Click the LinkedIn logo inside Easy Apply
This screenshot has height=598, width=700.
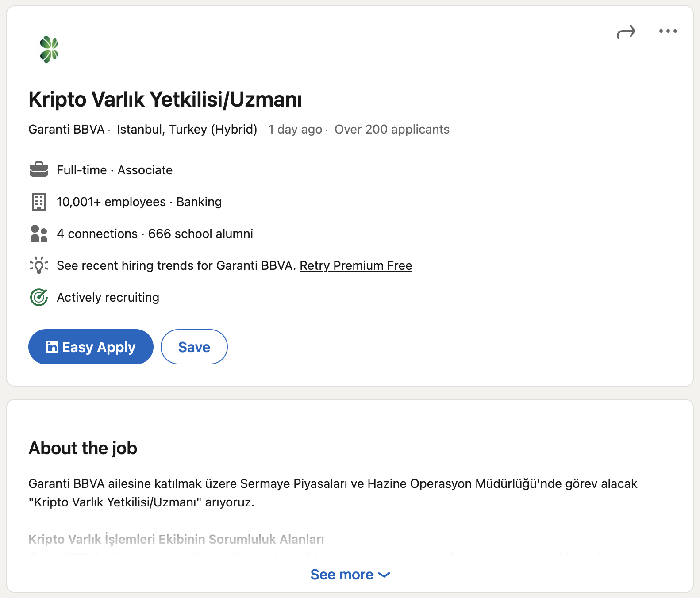(52, 347)
